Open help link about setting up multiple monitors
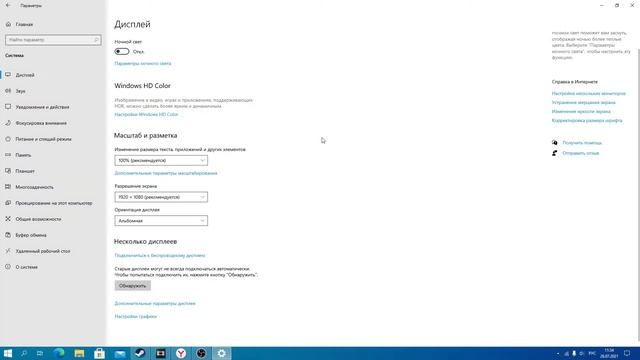 click(588, 93)
